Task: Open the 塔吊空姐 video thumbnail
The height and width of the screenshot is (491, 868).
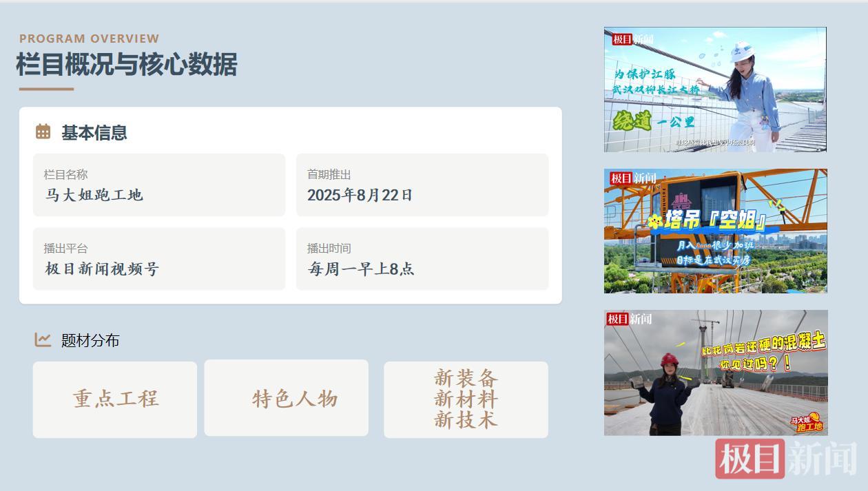Action: (x=715, y=231)
